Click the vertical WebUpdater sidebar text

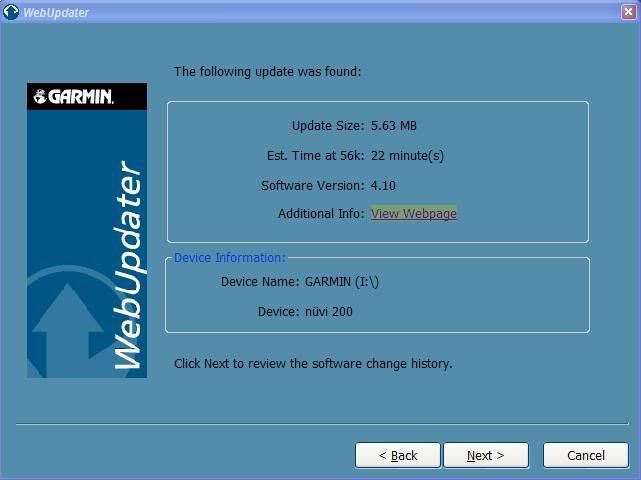coord(128,265)
